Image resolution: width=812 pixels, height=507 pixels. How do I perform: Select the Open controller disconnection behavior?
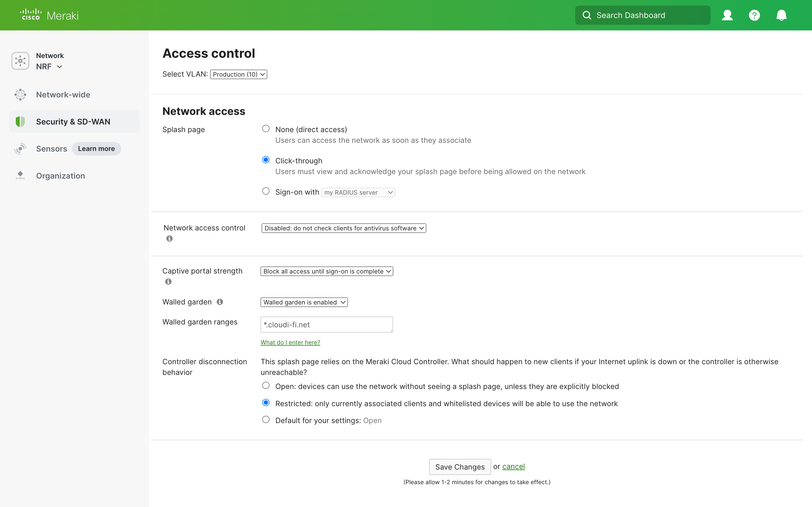coord(266,385)
